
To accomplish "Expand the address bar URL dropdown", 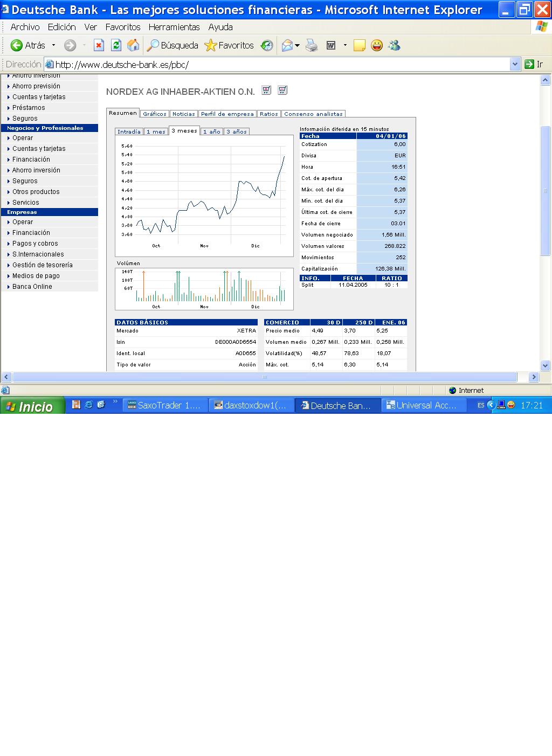I will click(515, 64).
